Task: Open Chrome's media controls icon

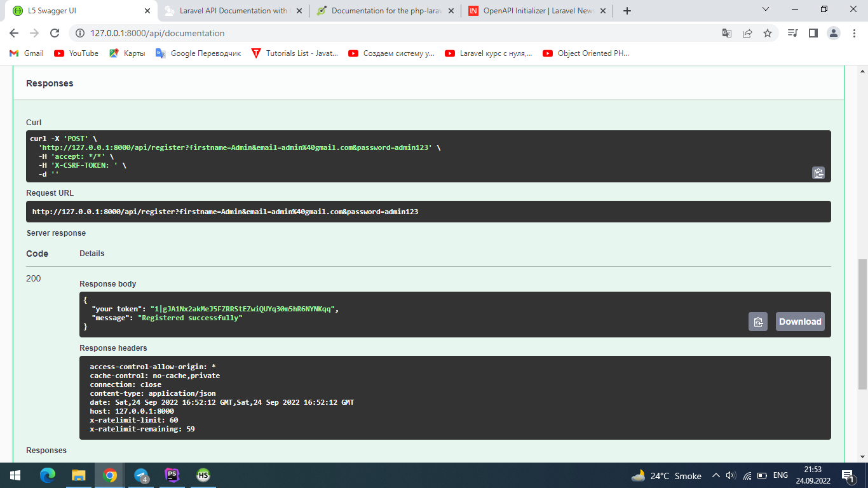Action: click(792, 32)
